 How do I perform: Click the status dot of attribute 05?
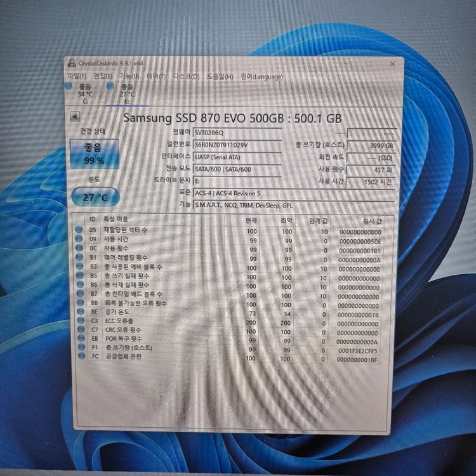(79, 230)
